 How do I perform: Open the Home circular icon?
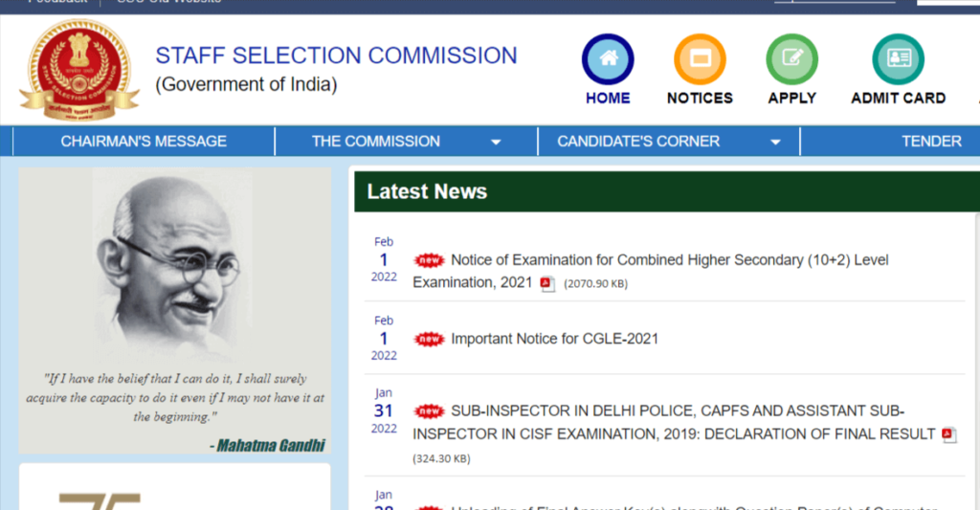(608, 59)
